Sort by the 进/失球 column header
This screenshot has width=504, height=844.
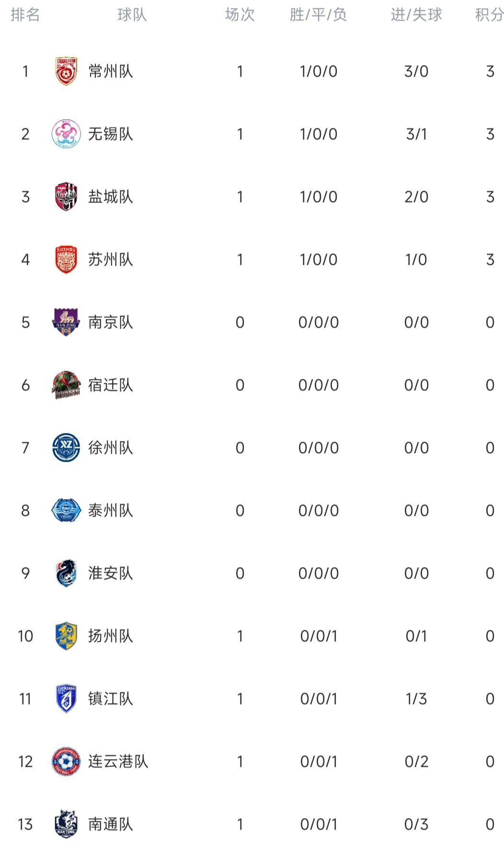[416, 15]
